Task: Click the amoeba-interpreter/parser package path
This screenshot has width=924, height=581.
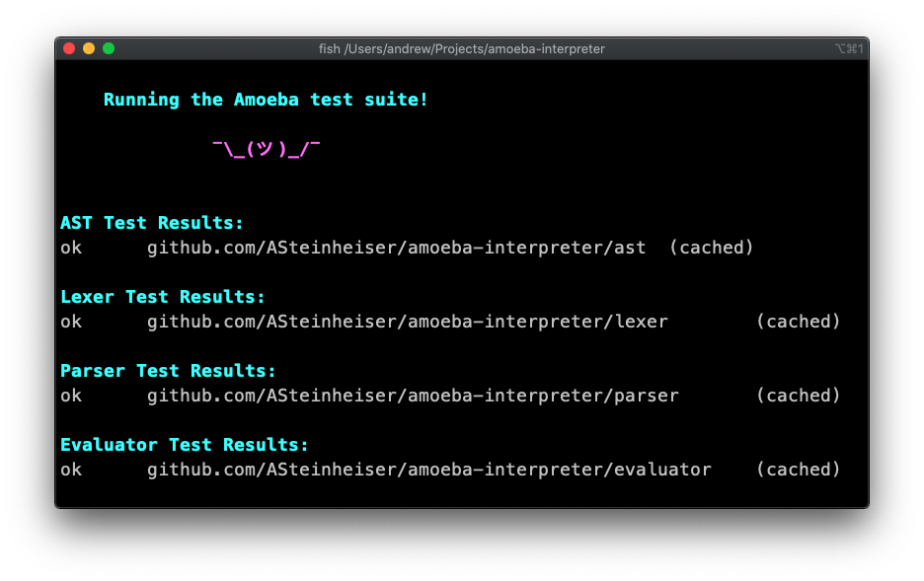Action: 413,396
